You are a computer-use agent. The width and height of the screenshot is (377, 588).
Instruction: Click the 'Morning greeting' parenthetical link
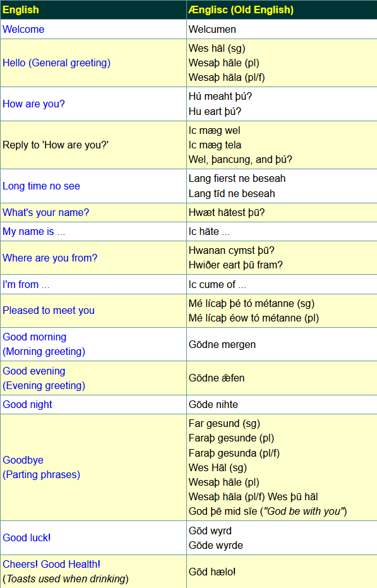44,352
